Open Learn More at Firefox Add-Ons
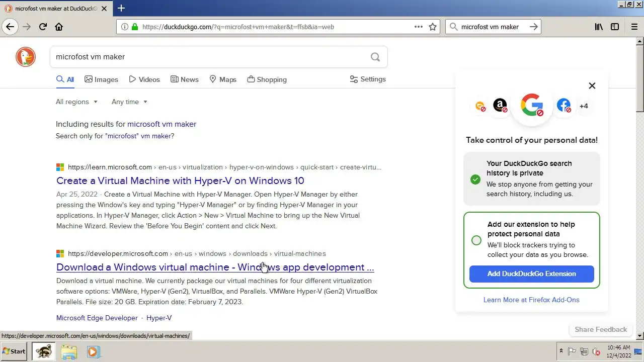The image size is (644, 362). [531, 300]
